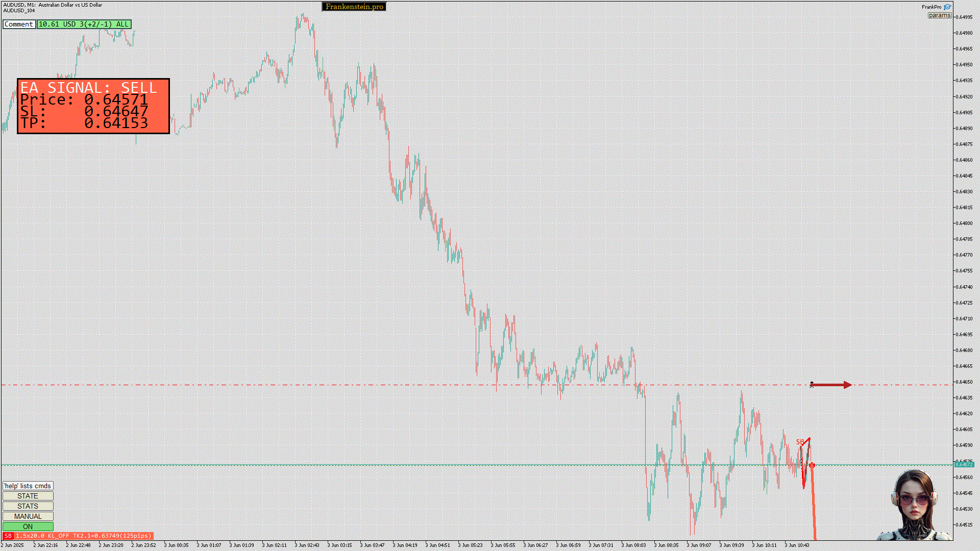Toggle the MANUAL mode button
Screen dimensions: 980x551
(28, 516)
